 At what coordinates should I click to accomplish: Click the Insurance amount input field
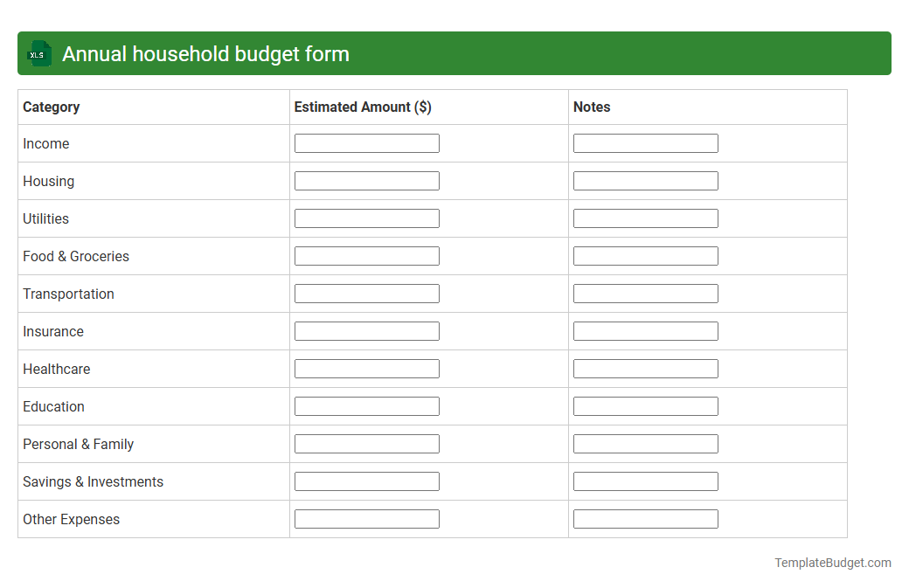click(366, 330)
